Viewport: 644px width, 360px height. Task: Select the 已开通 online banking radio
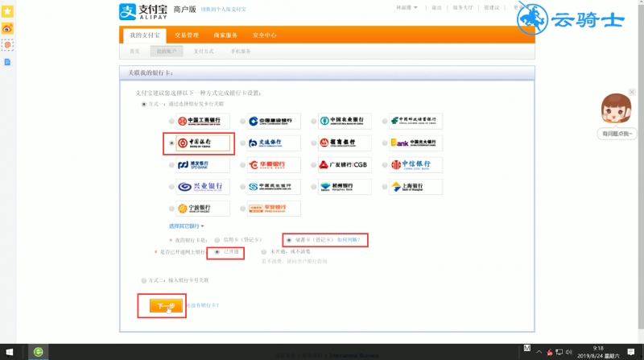pos(217,252)
